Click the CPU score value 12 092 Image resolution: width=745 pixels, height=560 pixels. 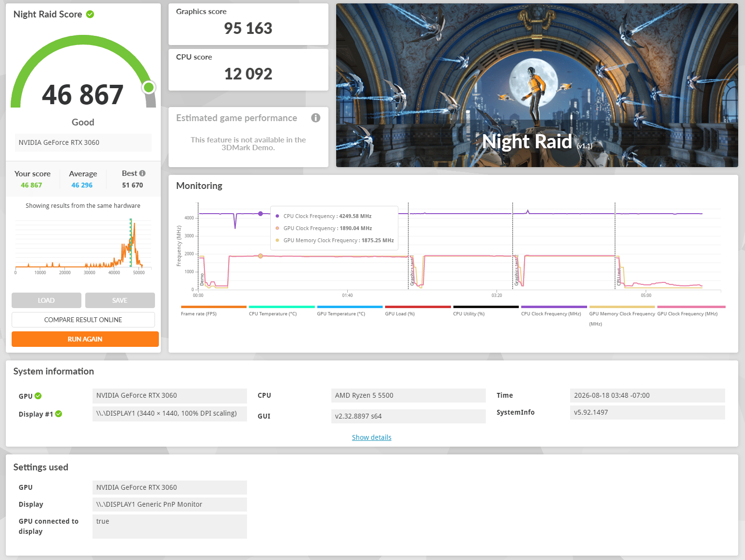click(x=248, y=74)
